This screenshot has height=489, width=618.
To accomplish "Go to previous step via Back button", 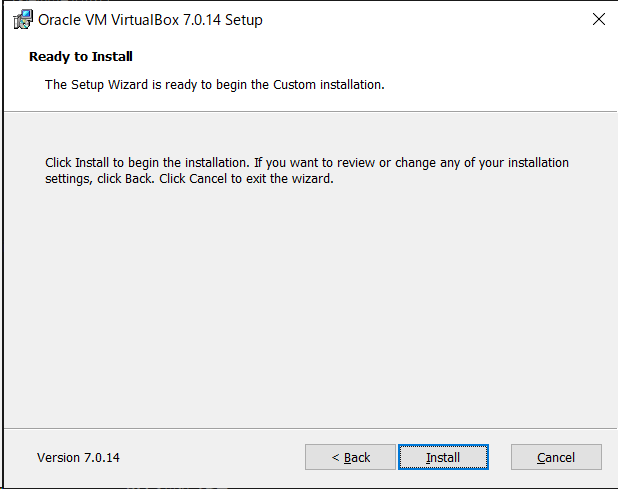I will click(350, 457).
